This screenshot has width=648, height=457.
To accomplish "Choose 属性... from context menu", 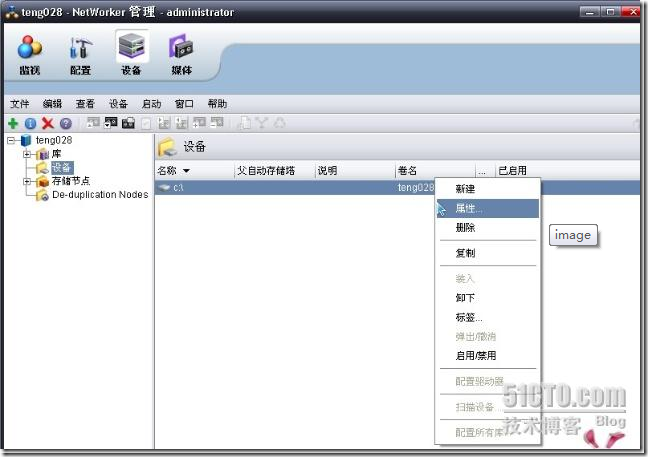I will pos(488,209).
